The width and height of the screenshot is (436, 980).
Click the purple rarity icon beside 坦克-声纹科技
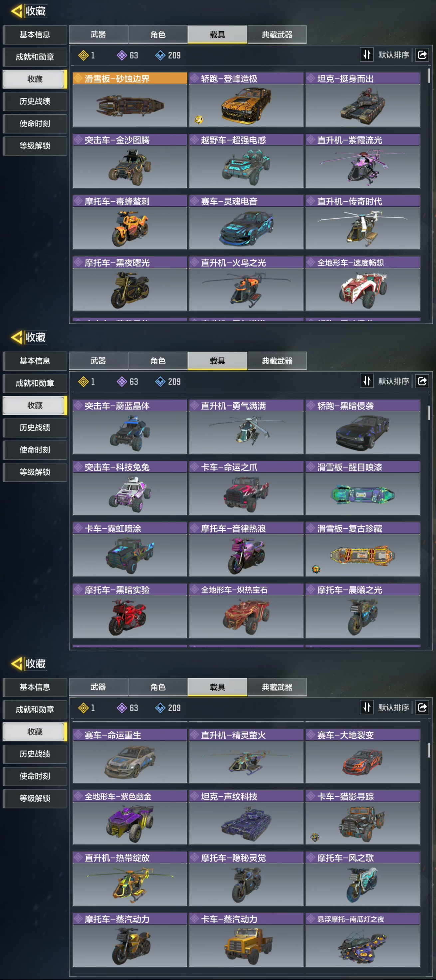(x=195, y=796)
